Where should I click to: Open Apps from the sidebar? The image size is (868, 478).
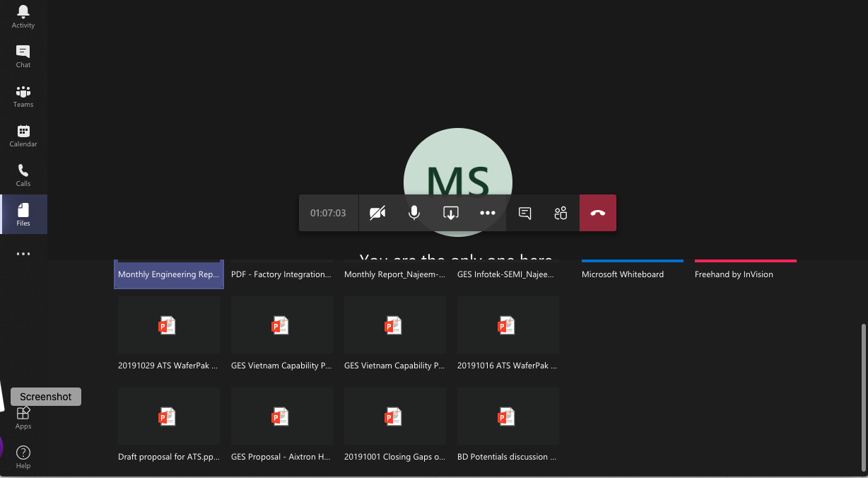click(x=23, y=416)
